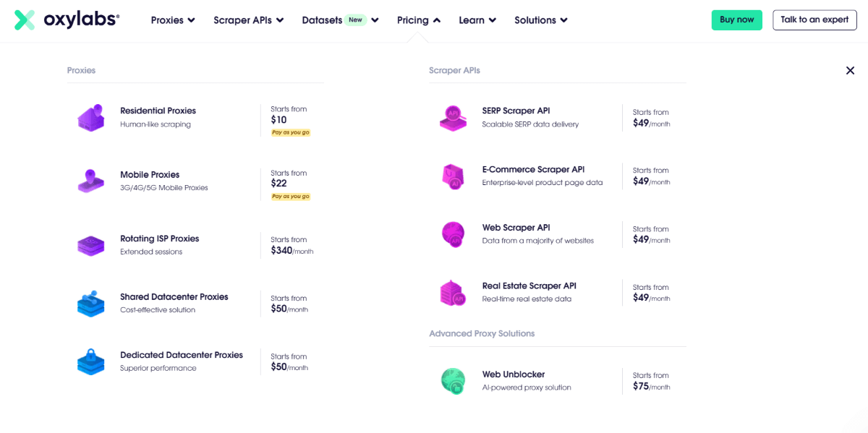The width and height of the screenshot is (868, 433).
Task: Click the $10 Residential Proxies price
Action: pyautogui.click(x=278, y=120)
